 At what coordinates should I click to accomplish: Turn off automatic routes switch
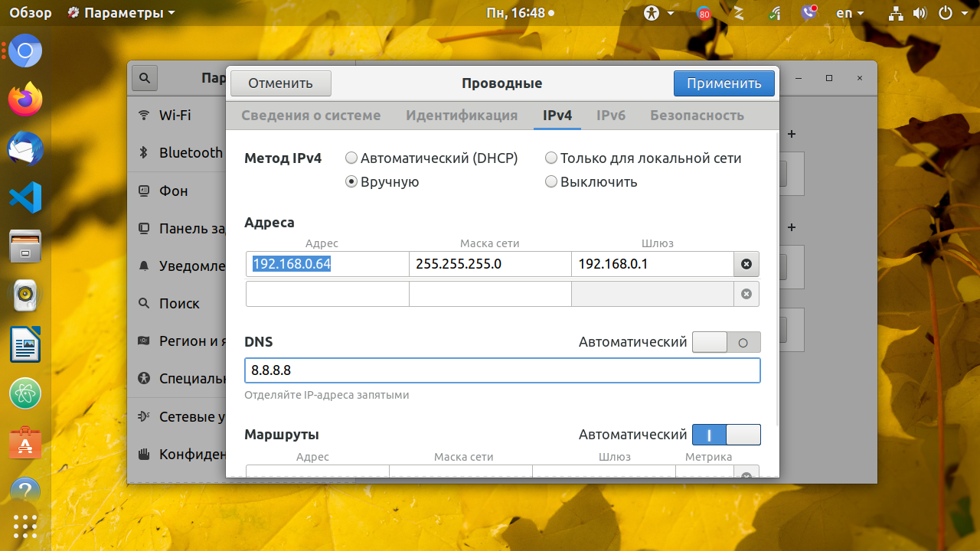pos(726,435)
